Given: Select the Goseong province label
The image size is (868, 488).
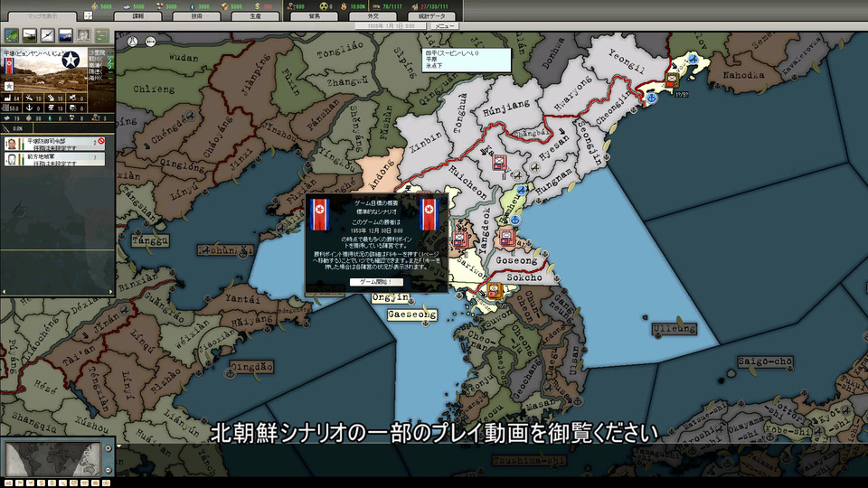Looking at the screenshot, I should (516, 260).
